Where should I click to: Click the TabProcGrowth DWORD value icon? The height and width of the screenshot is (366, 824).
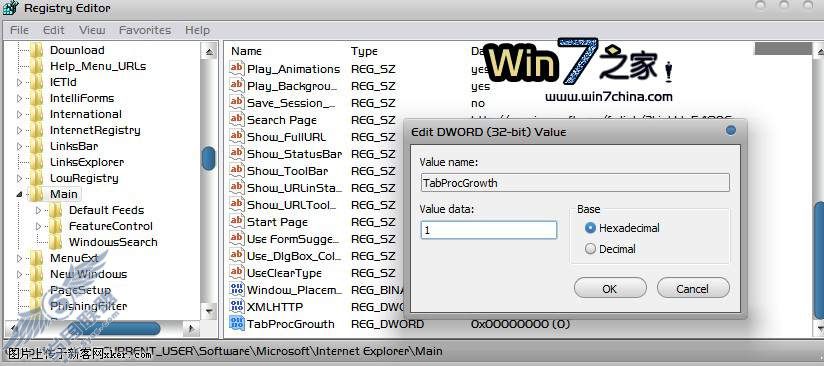pos(237,323)
